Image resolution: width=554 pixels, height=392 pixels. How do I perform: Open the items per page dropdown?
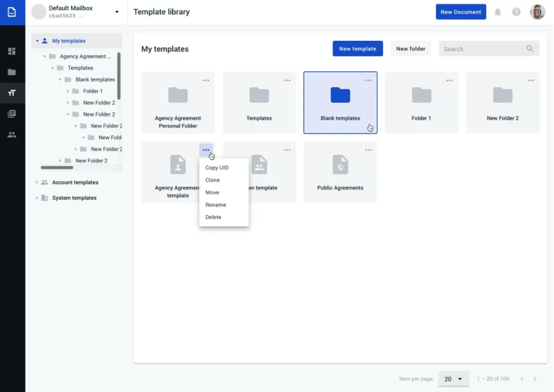tap(453, 379)
